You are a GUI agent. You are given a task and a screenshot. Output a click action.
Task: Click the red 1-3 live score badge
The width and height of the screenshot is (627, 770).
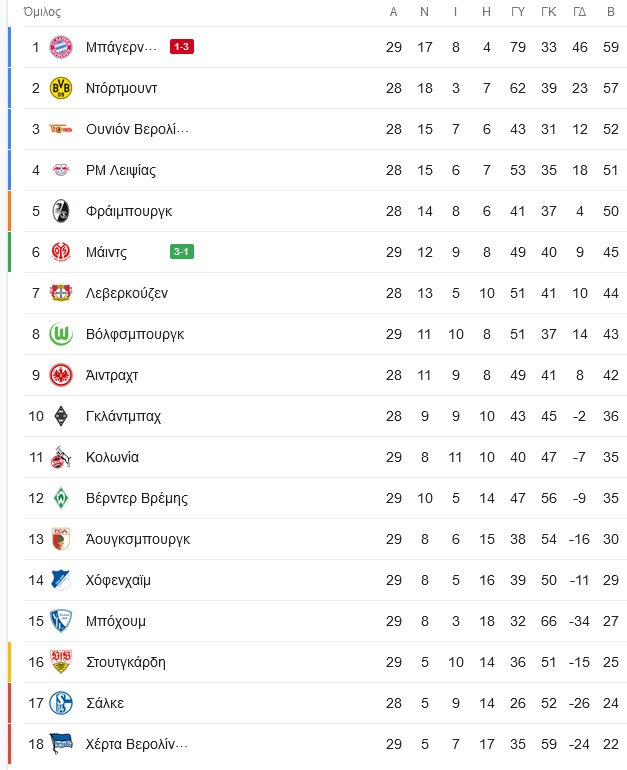182,47
